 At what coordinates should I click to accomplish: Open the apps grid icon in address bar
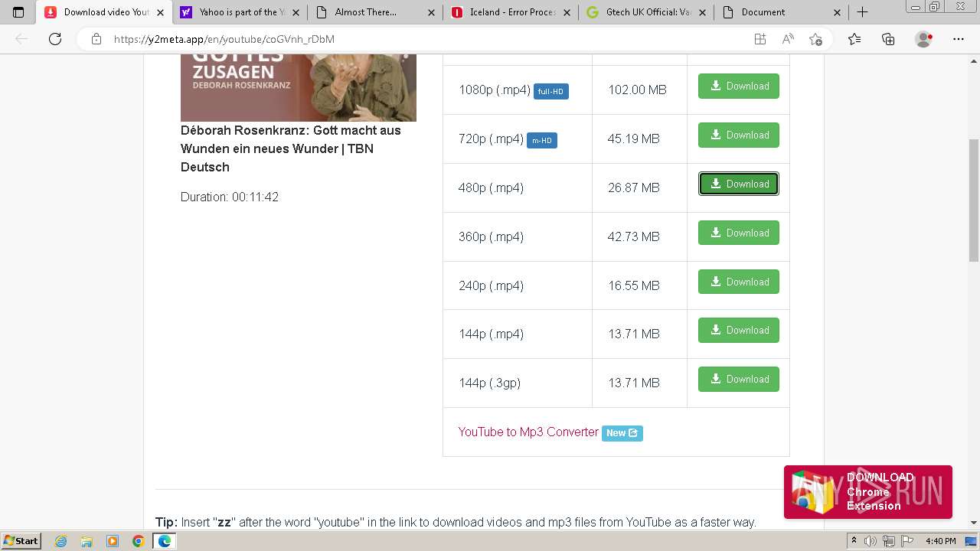pyautogui.click(x=760, y=39)
